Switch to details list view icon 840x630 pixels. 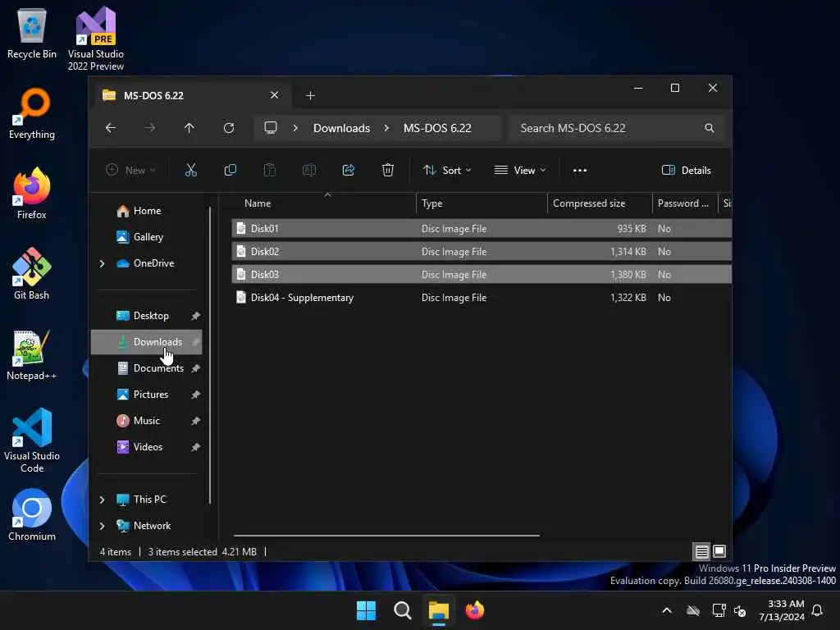click(702, 551)
